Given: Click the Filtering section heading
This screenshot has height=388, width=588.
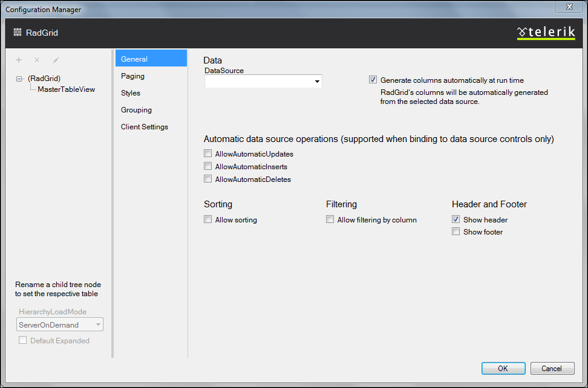Looking at the screenshot, I should 341,204.
